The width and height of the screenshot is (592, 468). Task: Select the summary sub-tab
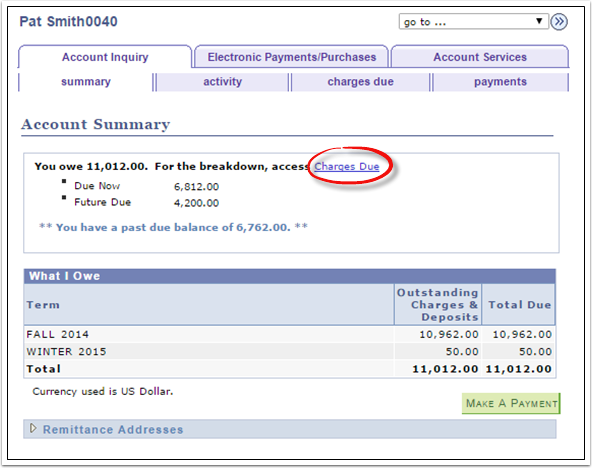pyautogui.click(x=86, y=82)
